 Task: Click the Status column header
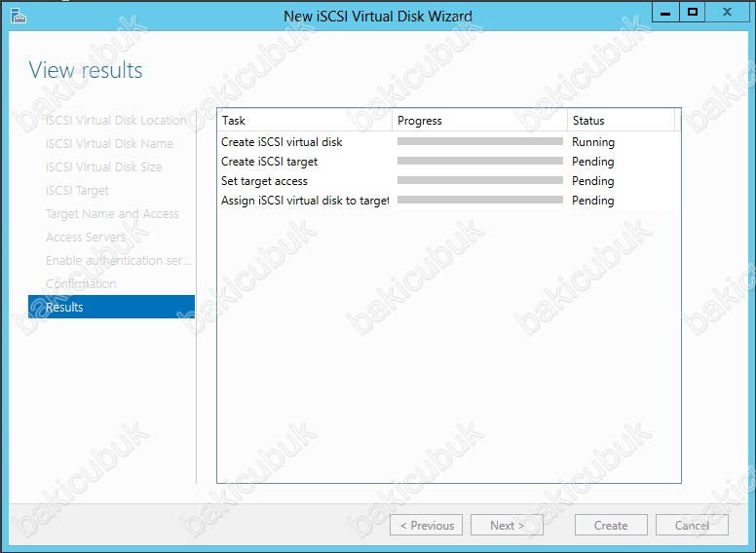[621, 121]
